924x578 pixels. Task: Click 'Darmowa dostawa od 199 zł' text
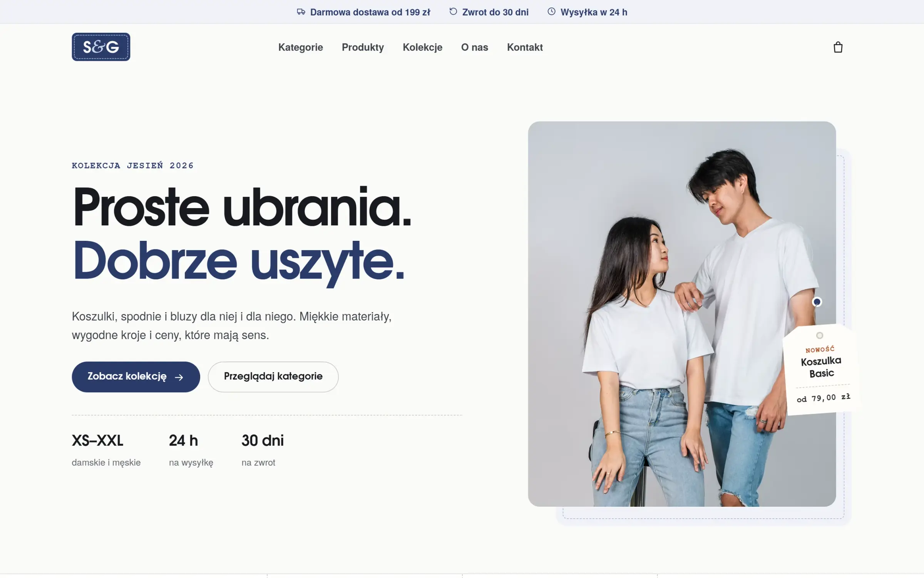pos(370,12)
